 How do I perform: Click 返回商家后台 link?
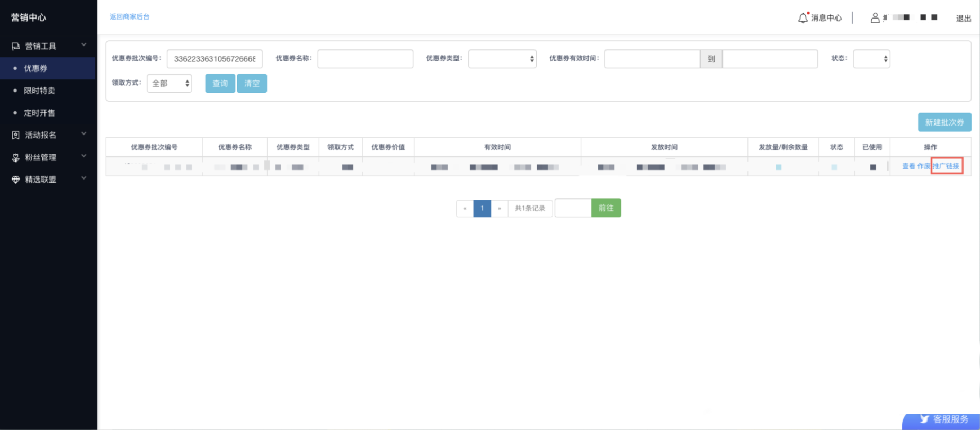[x=129, y=17]
